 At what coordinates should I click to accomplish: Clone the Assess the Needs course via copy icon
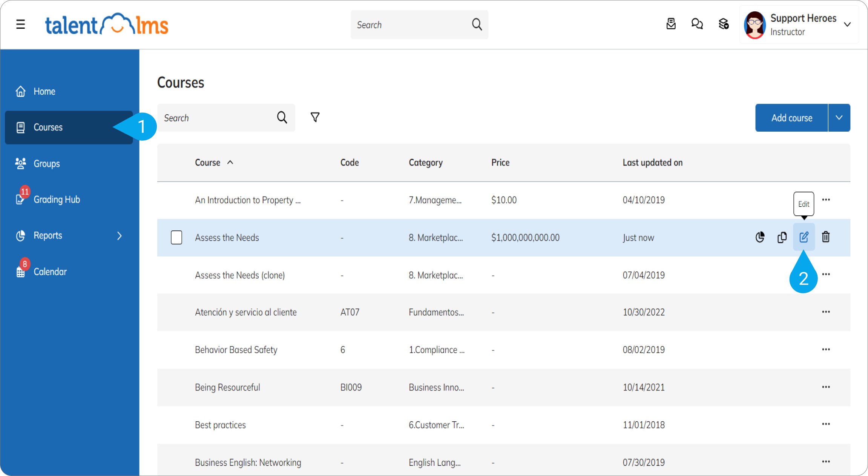click(782, 237)
